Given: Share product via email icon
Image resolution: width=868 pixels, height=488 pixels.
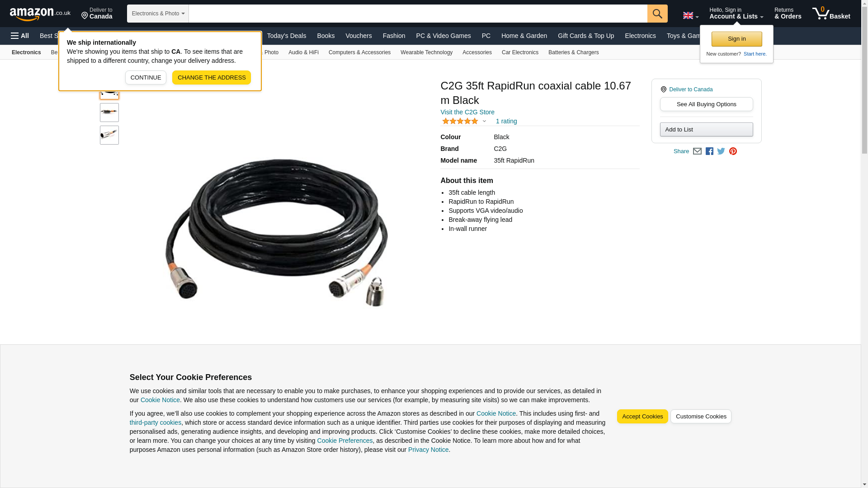Looking at the screenshot, I should [x=697, y=151].
